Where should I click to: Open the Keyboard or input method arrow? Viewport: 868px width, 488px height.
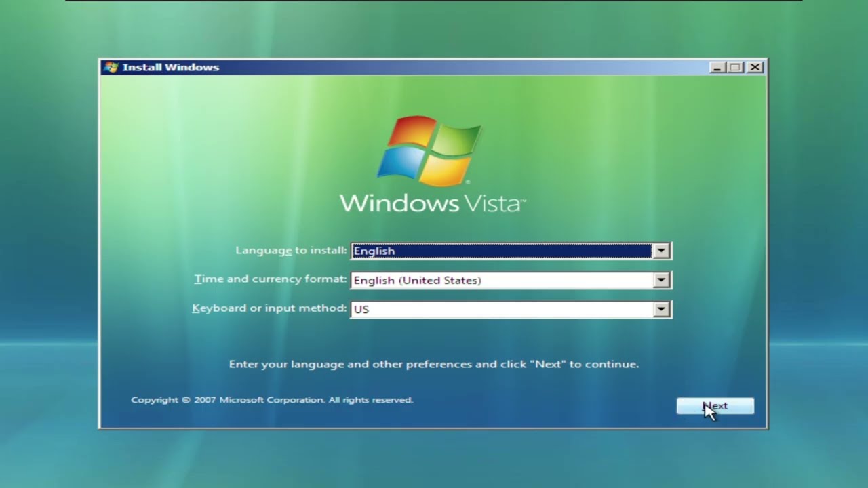coord(661,309)
